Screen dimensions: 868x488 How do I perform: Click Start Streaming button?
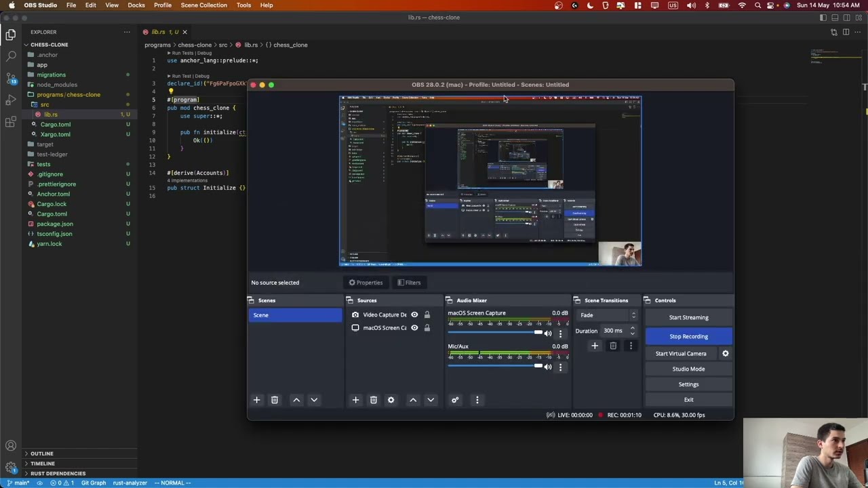pyautogui.click(x=688, y=317)
